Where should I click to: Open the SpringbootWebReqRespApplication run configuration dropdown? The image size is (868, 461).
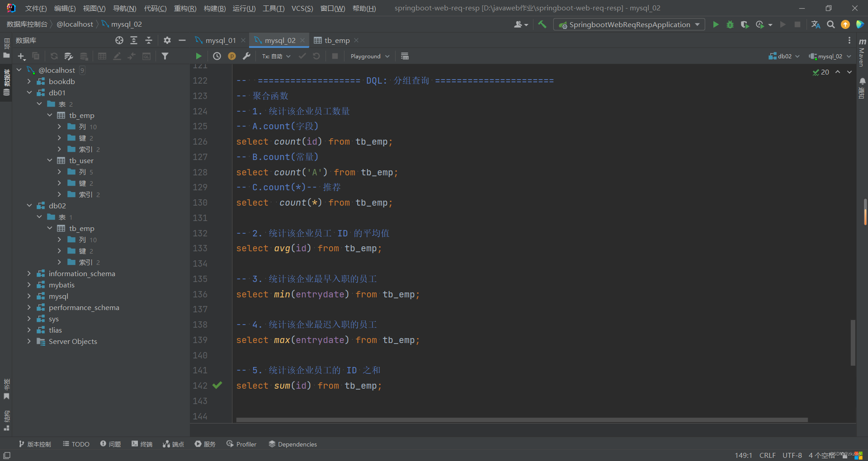tap(628, 24)
